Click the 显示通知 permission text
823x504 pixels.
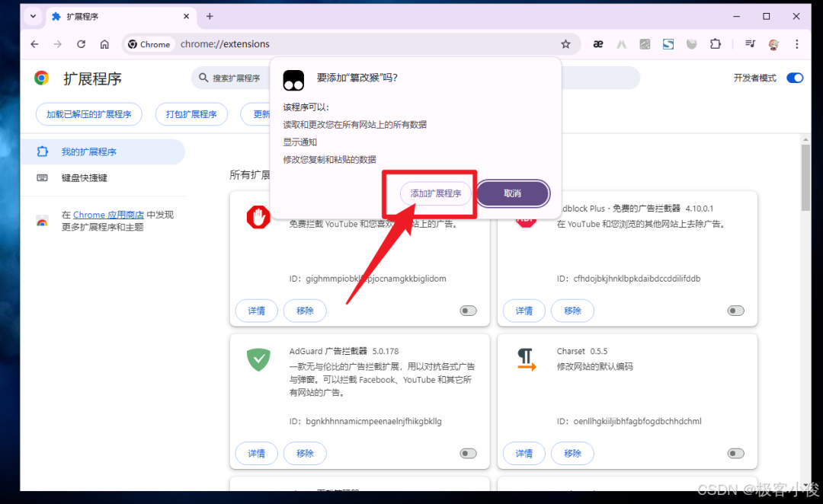coord(299,142)
